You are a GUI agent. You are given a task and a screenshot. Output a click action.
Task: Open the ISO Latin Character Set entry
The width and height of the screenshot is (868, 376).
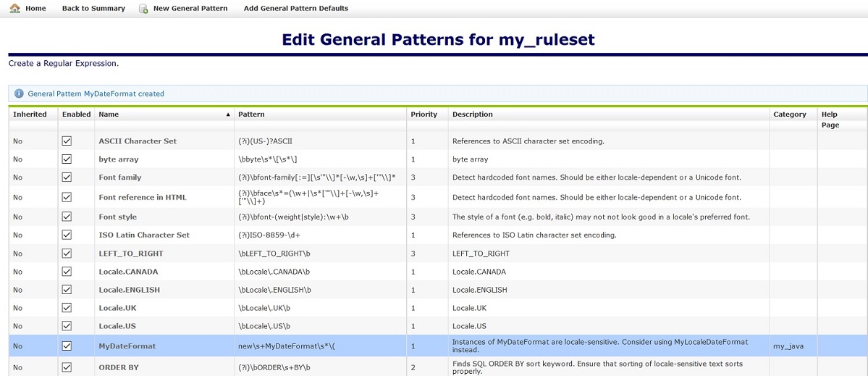pyautogui.click(x=144, y=235)
